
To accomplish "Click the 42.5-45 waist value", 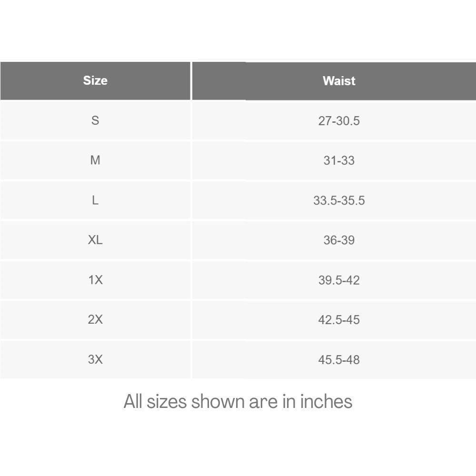I will (339, 320).
